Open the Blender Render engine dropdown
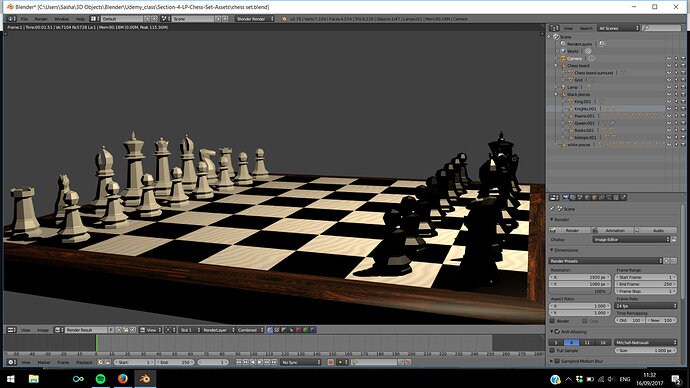690x388 pixels. [255, 19]
